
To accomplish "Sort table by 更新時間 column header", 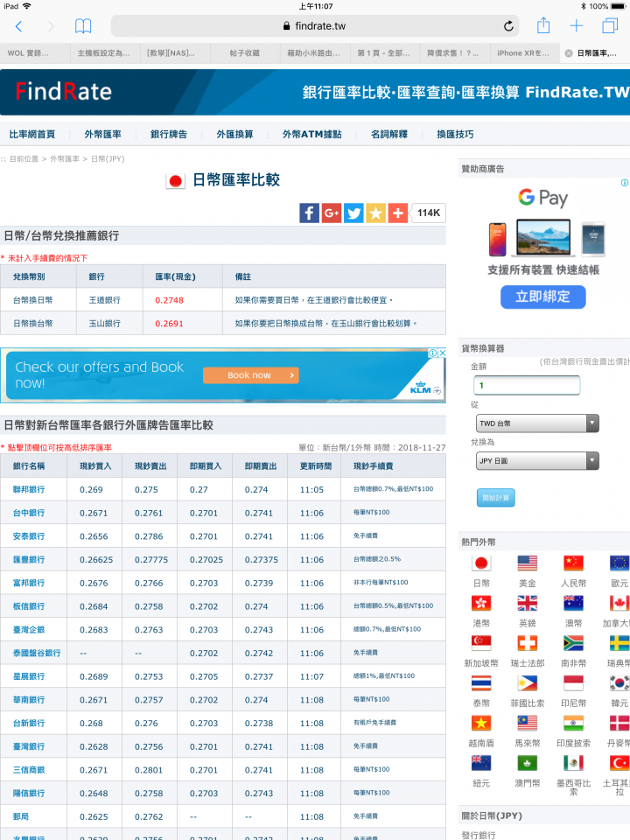I will click(316, 466).
